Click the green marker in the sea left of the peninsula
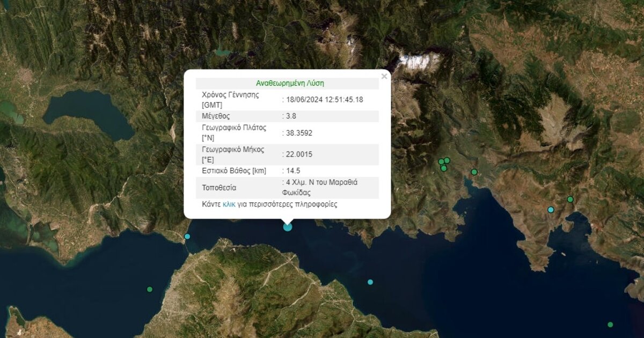This screenshot has width=644, height=338. 150,289
